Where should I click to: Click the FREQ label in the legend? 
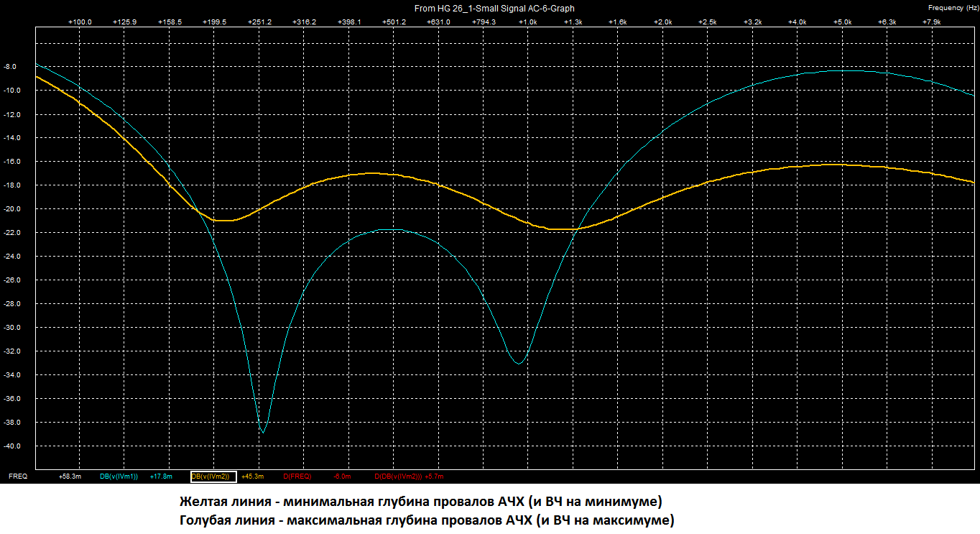[x=17, y=476]
